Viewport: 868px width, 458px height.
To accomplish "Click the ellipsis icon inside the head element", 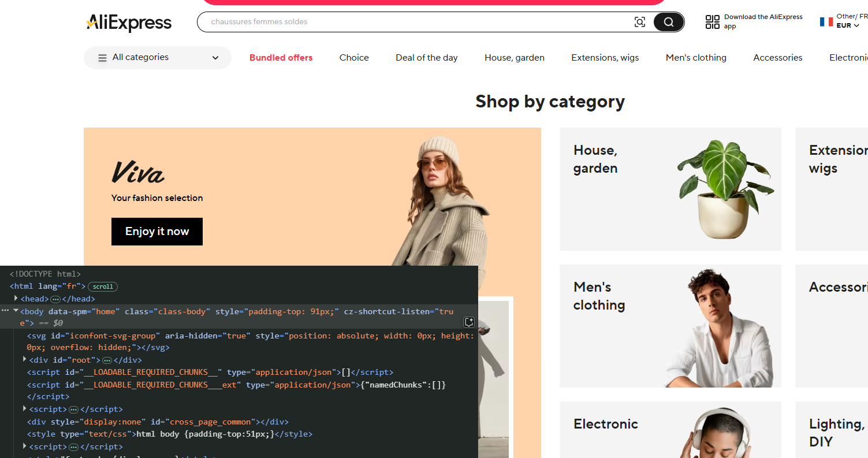I will tap(55, 299).
